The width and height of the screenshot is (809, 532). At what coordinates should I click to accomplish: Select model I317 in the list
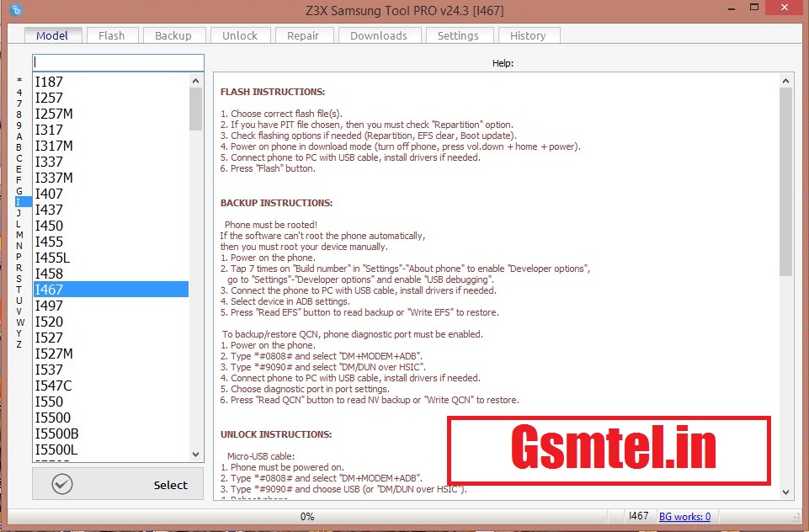[x=111, y=130]
